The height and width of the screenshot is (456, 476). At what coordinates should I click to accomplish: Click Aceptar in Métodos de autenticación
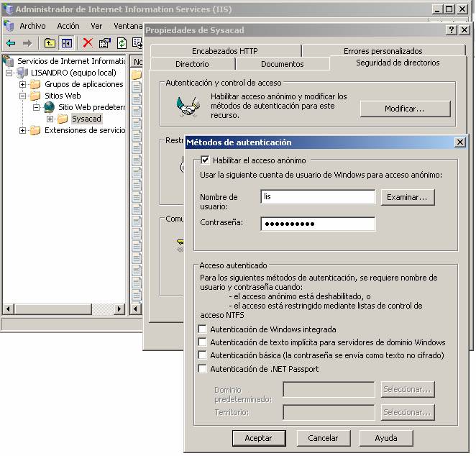pyautogui.click(x=259, y=438)
